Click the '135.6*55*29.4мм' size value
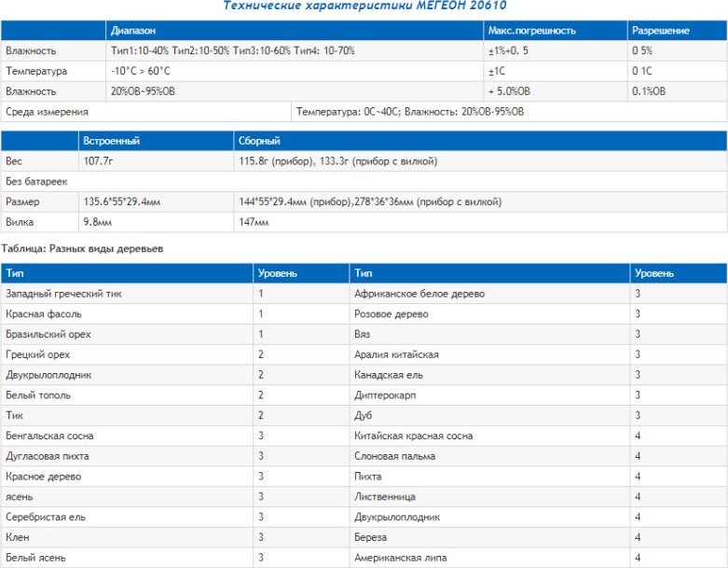728x568 pixels. pyautogui.click(x=121, y=202)
